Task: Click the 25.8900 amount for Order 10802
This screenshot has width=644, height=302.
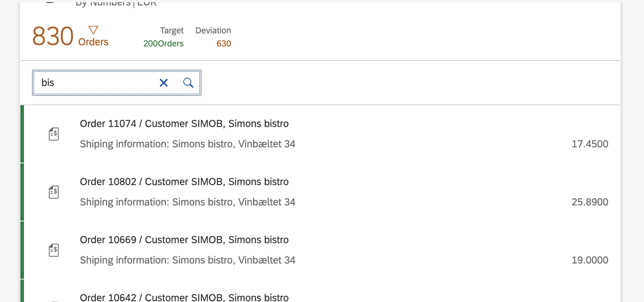Action: tap(590, 202)
